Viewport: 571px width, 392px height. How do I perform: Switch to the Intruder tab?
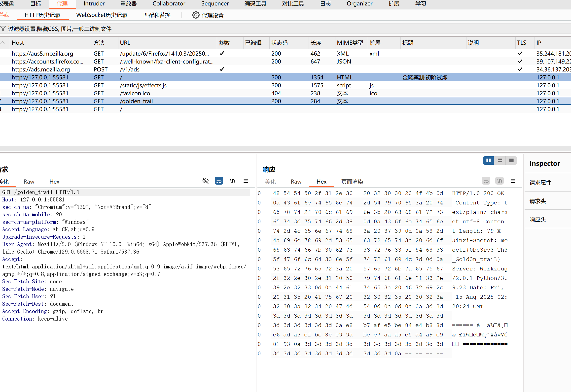pos(94,4)
